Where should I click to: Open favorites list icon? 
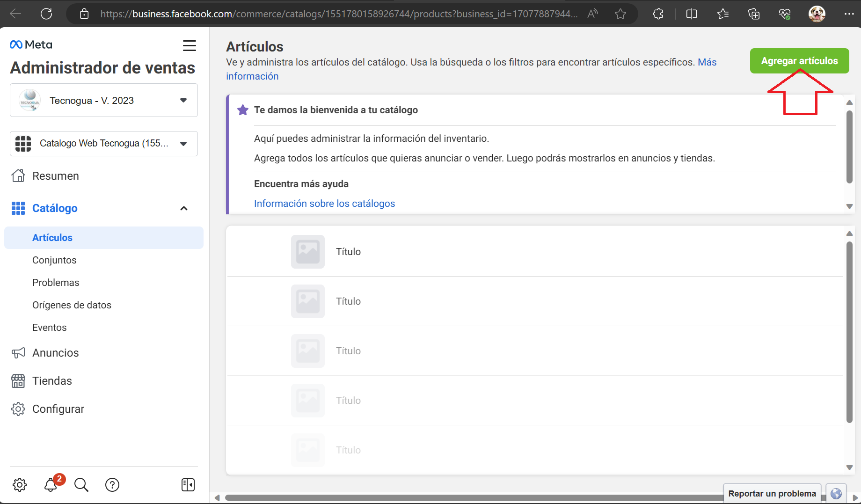coord(723,14)
